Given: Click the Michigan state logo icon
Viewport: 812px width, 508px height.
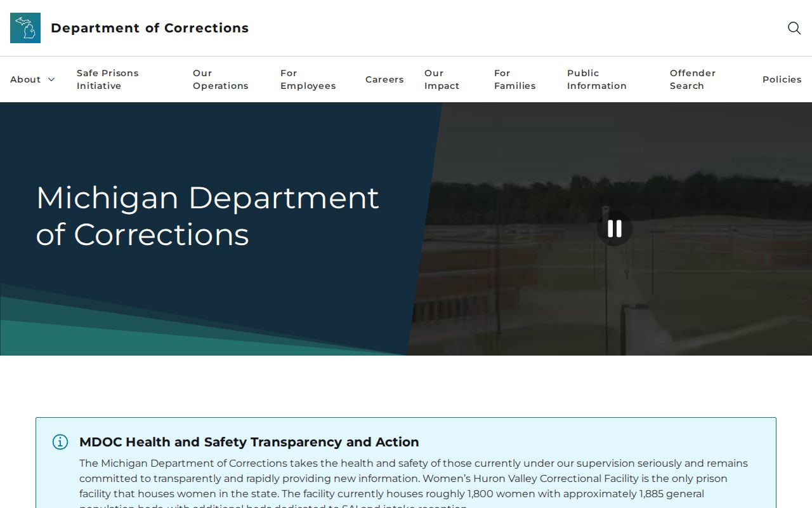Looking at the screenshot, I should pyautogui.click(x=25, y=28).
